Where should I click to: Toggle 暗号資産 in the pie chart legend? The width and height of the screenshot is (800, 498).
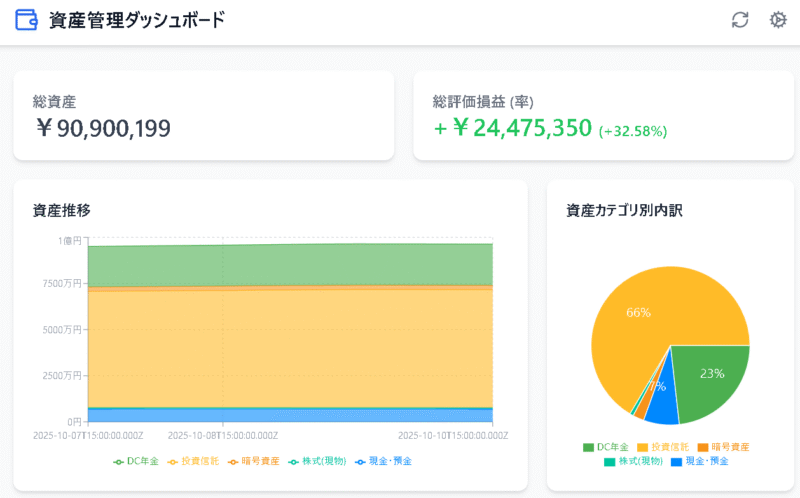[703, 447]
